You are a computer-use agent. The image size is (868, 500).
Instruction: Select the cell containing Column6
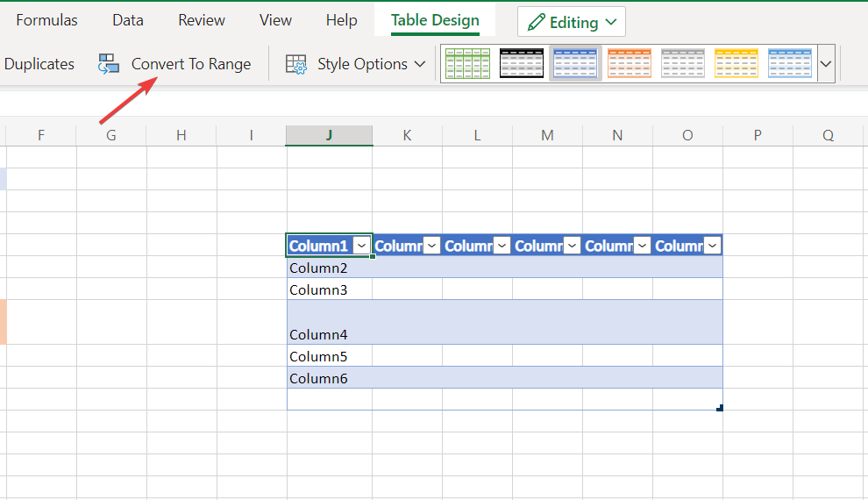[x=330, y=377]
